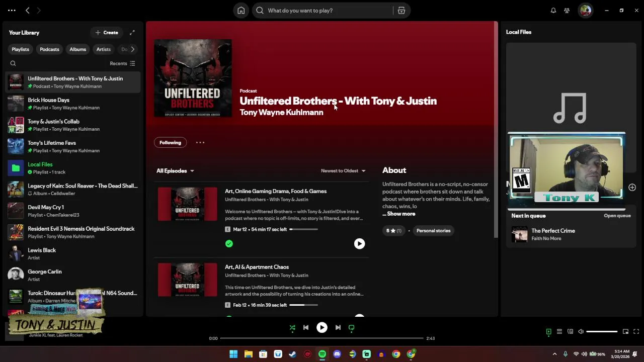Click Create button in Your Library

[107, 33]
